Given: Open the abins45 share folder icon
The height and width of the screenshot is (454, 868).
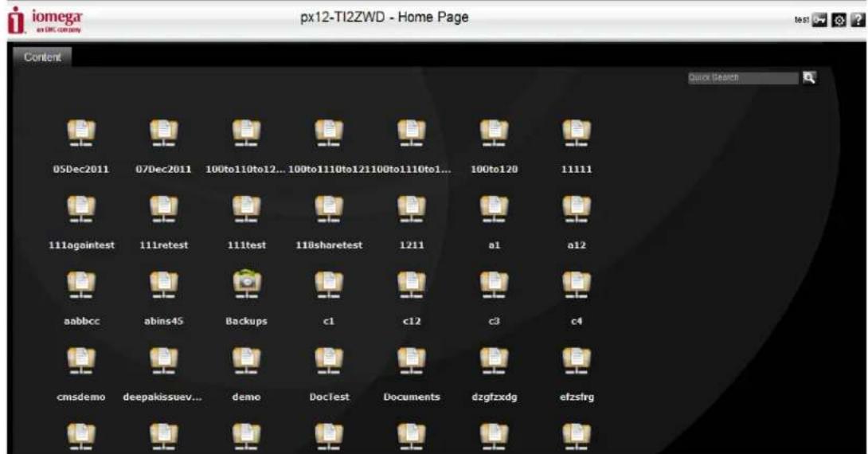Looking at the screenshot, I should (163, 285).
